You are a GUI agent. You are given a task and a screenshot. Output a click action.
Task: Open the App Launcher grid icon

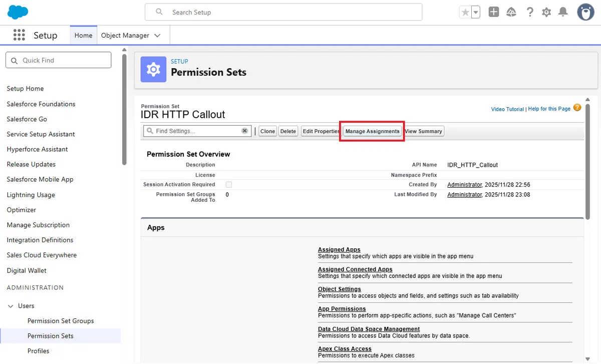[x=19, y=35]
